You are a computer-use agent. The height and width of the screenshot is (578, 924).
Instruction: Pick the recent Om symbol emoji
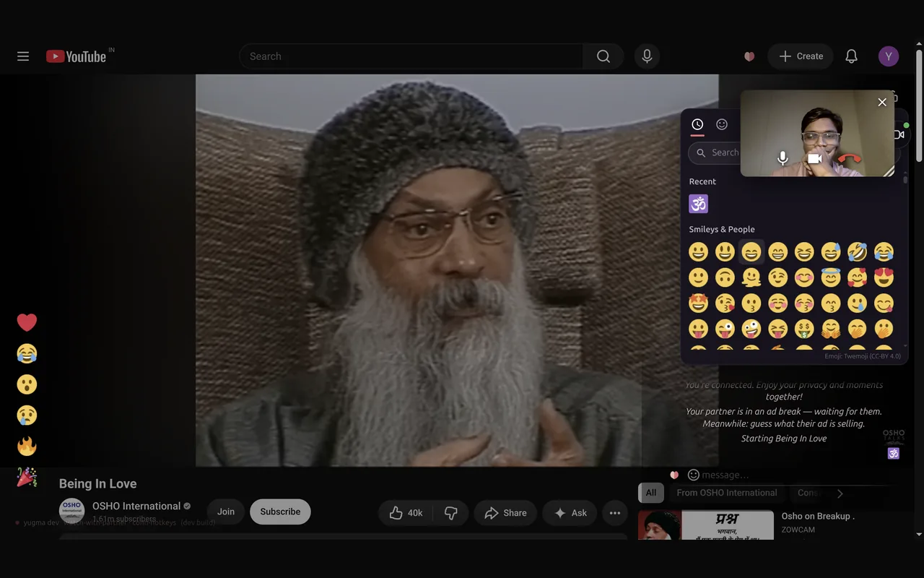coord(698,204)
